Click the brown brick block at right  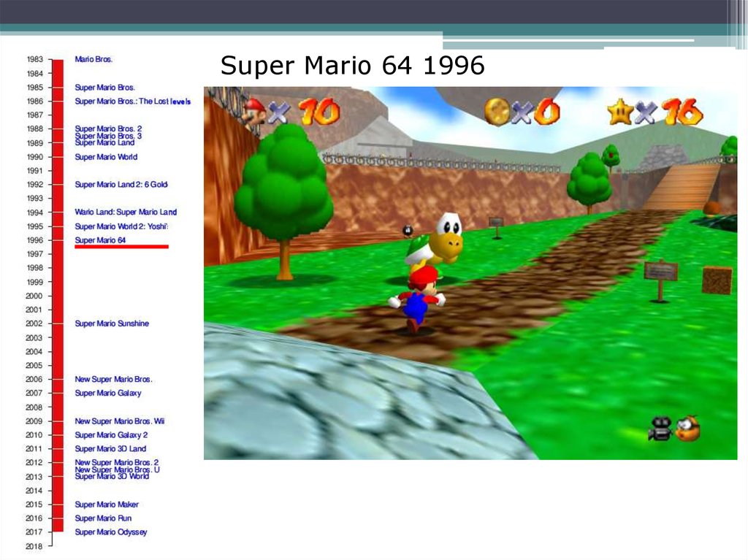click(x=717, y=280)
